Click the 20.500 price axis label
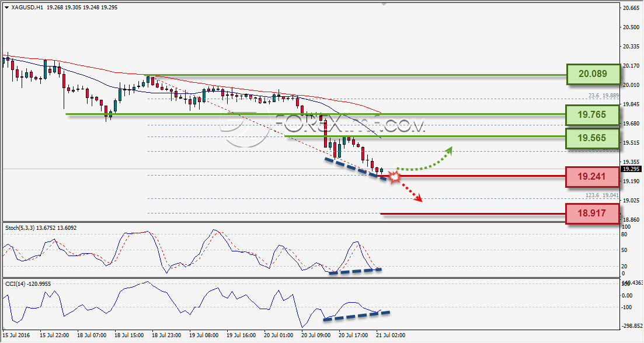Viewport: 644px width, 343px height. (x=631, y=27)
